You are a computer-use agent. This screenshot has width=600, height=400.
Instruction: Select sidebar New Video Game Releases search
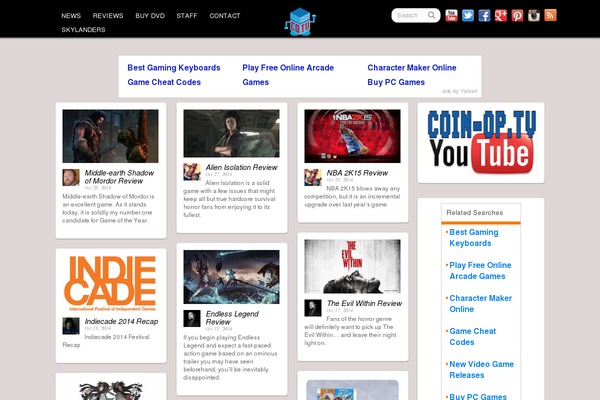click(481, 369)
